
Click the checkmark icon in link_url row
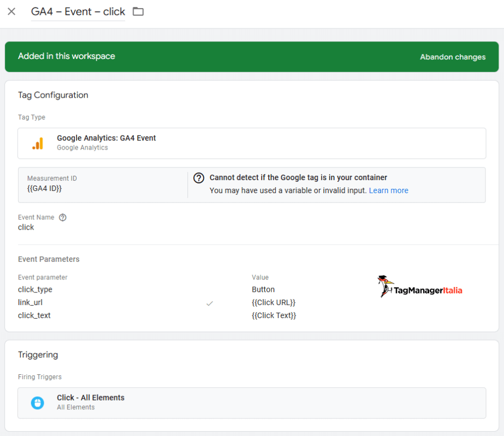point(210,303)
